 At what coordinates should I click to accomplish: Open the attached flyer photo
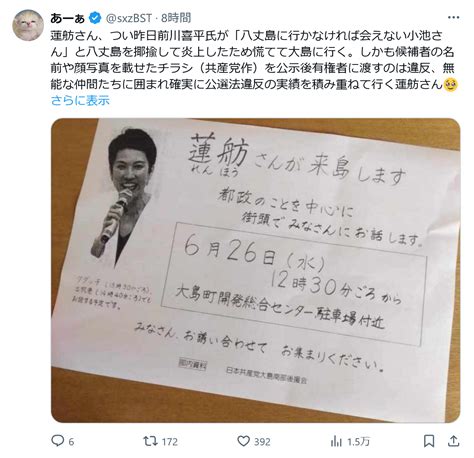pyautogui.click(x=255, y=270)
